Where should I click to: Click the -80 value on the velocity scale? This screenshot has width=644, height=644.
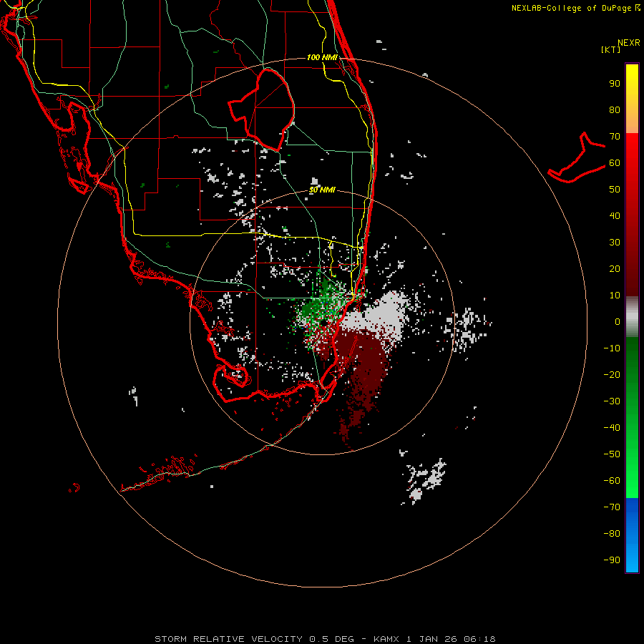tap(612, 534)
